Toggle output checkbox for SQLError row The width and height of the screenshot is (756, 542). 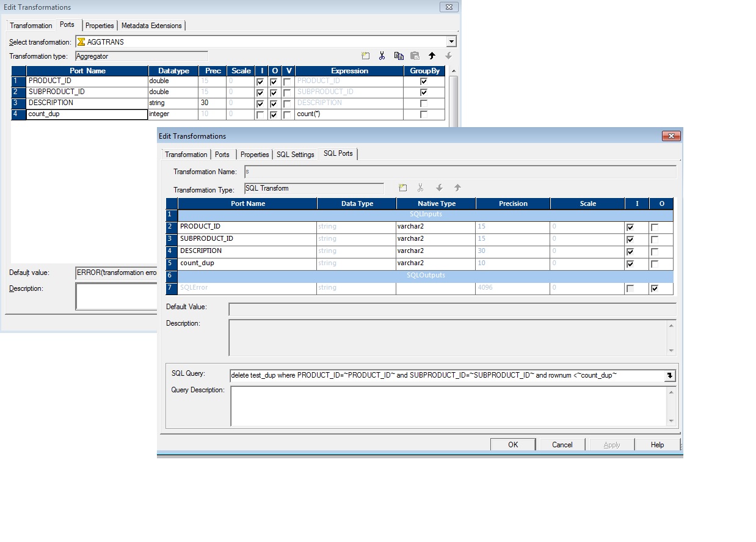coord(655,288)
